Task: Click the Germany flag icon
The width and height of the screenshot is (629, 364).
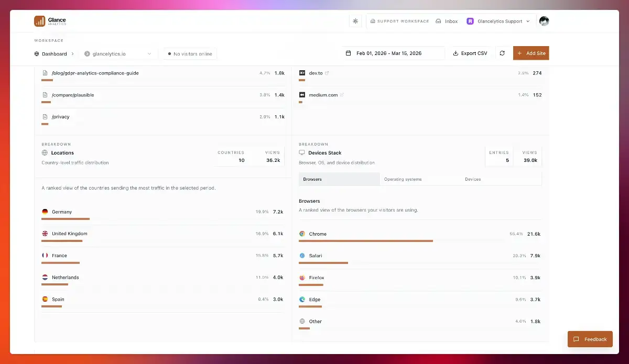Action: (x=45, y=212)
